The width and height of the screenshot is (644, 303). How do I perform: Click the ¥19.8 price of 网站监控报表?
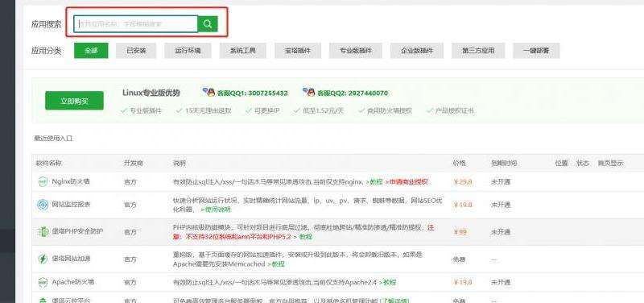point(463,205)
